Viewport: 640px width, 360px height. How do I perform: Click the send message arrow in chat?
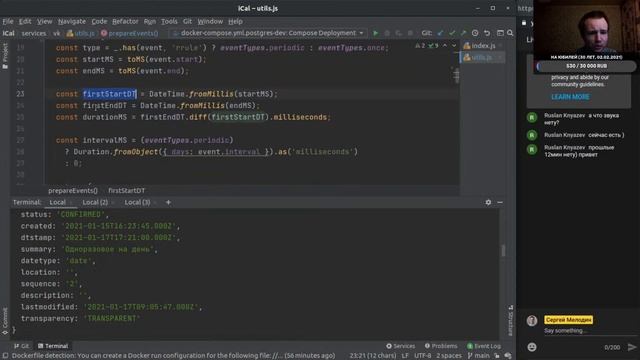632,347
